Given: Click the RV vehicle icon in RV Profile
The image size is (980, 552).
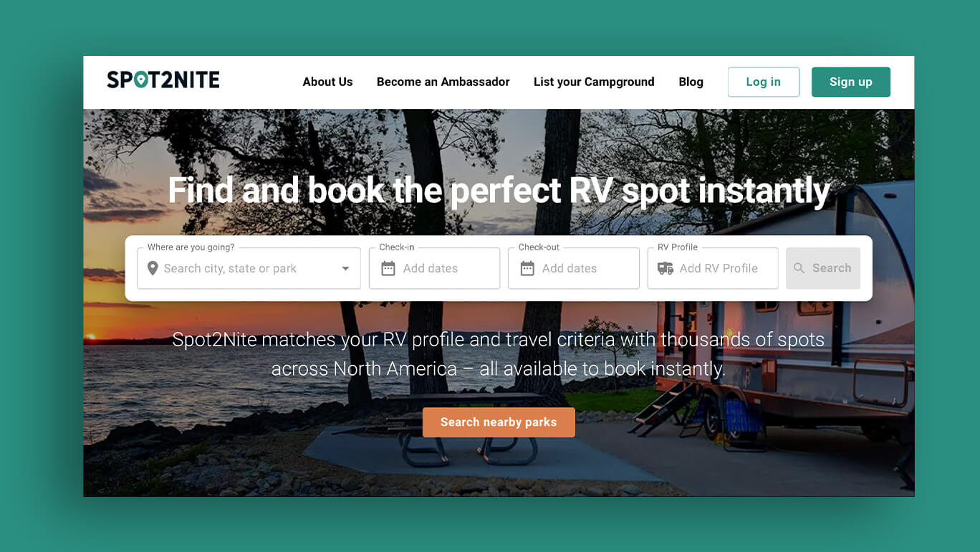Looking at the screenshot, I should [666, 268].
